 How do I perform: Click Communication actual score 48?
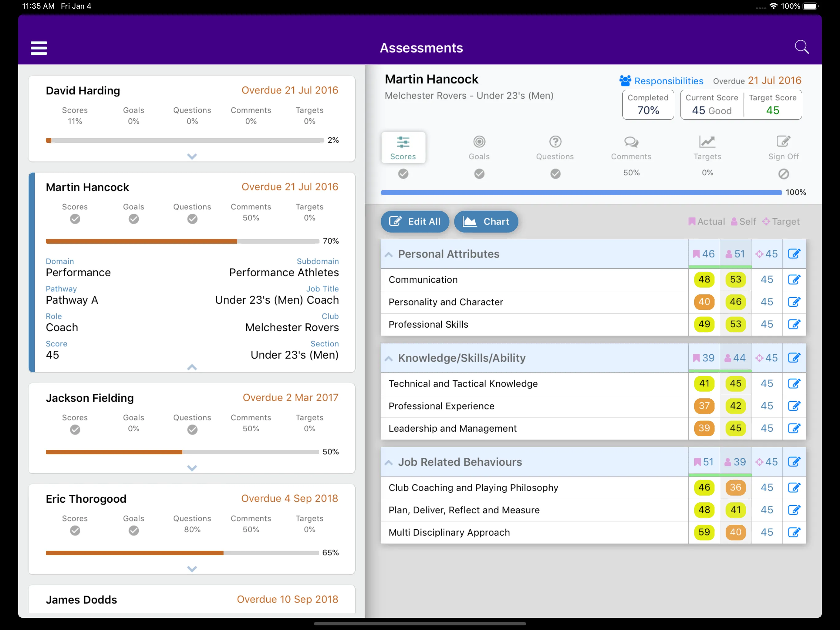click(704, 280)
